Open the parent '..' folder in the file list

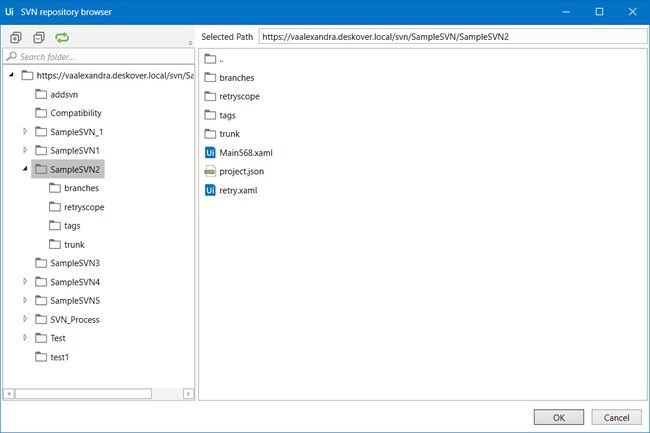[214, 59]
